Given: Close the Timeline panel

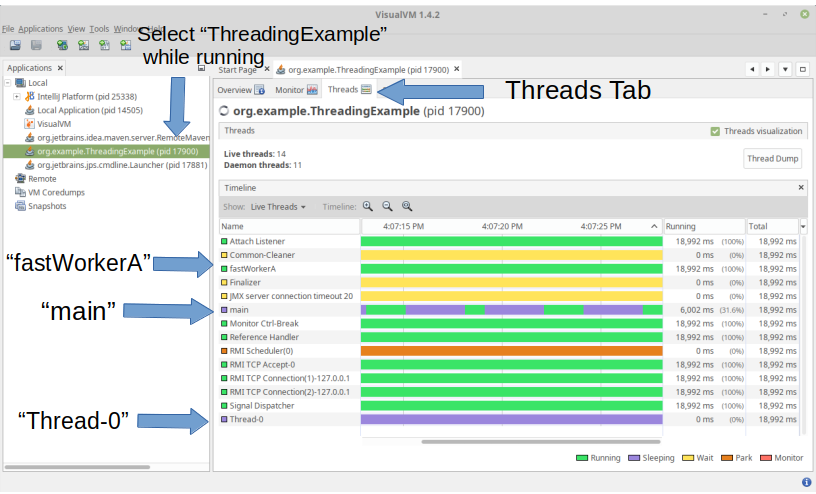Looking at the screenshot, I should point(801,187).
